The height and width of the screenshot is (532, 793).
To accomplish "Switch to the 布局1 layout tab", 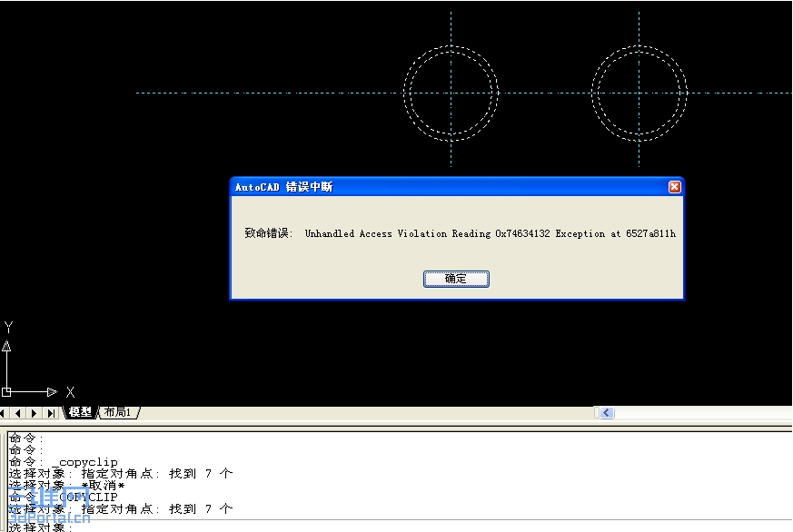I will 117,412.
